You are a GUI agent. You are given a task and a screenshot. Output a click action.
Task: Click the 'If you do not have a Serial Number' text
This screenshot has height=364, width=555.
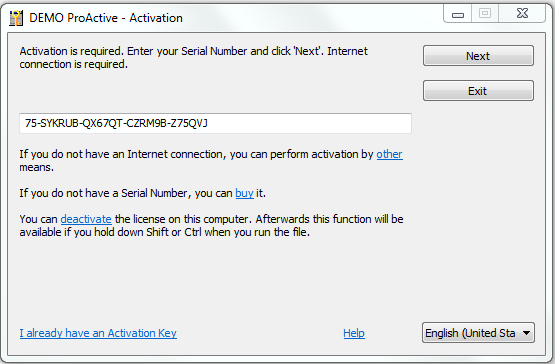pyautogui.click(x=143, y=193)
